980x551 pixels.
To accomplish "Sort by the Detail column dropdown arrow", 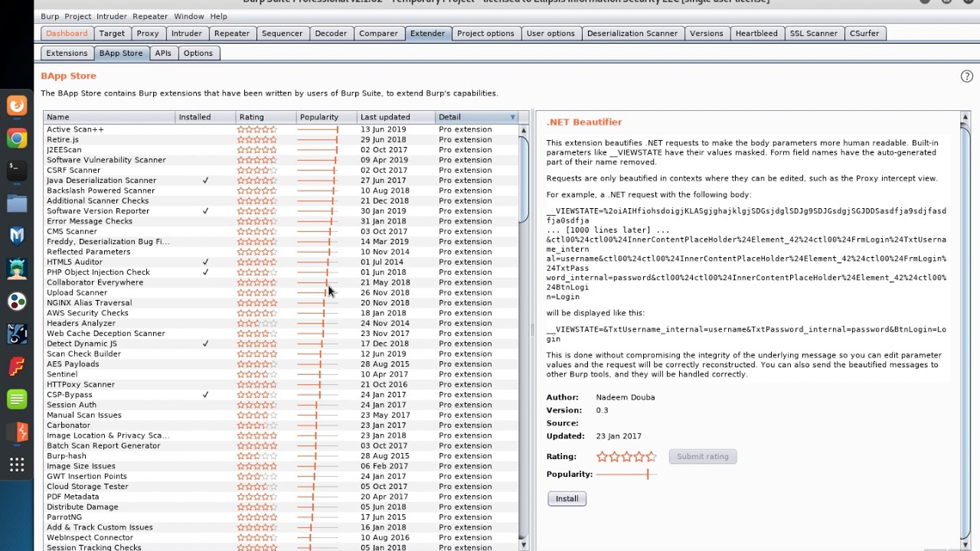I will 512,117.
